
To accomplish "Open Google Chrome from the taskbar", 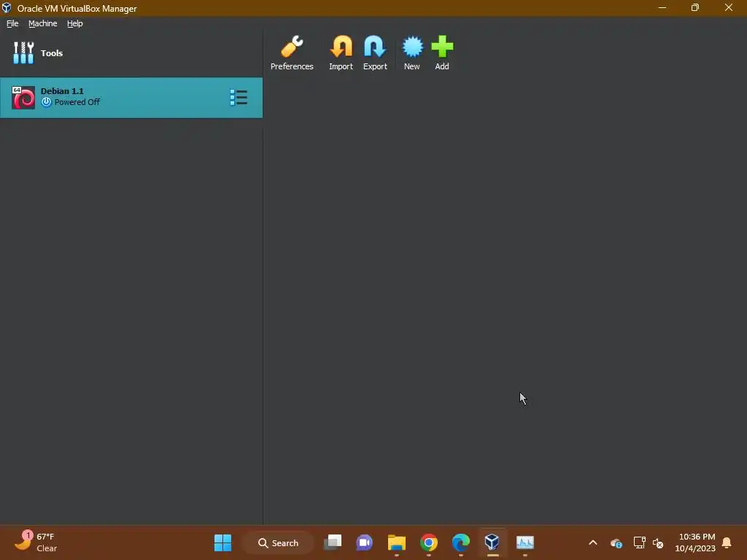I will [x=429, y=542].
